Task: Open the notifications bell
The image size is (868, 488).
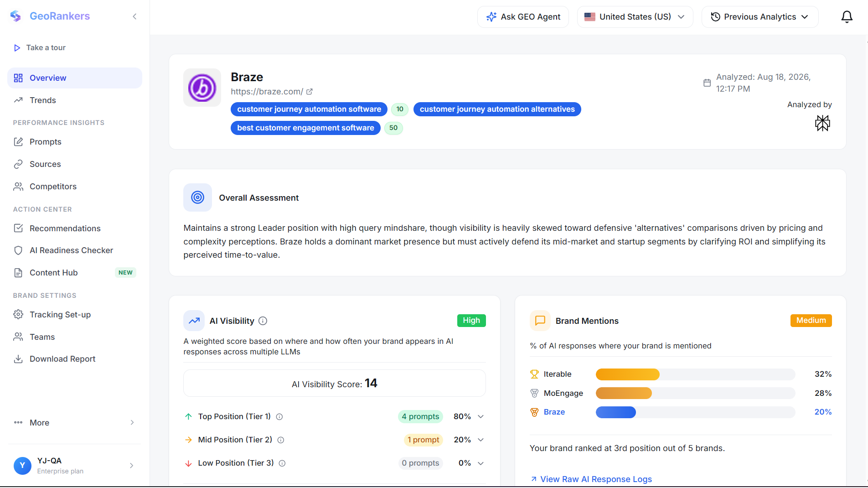Action: click(847, 17)
